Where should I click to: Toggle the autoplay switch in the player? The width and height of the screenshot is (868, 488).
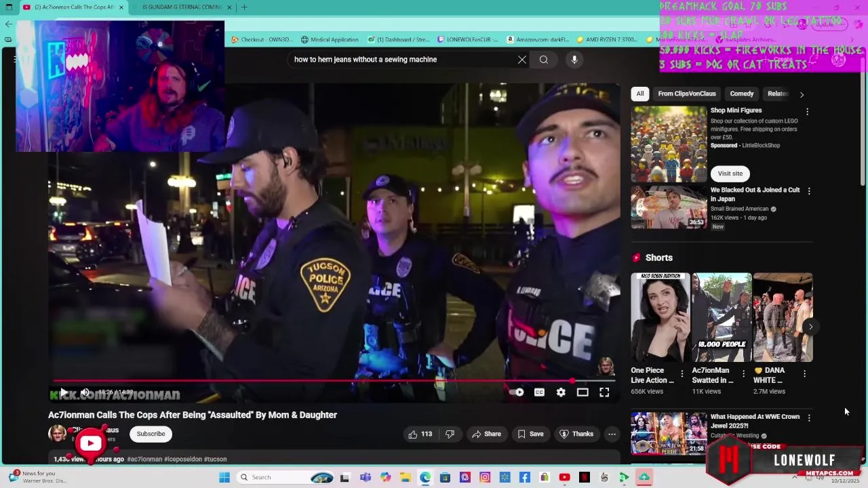pyautogui.click(x=517, y=392)
